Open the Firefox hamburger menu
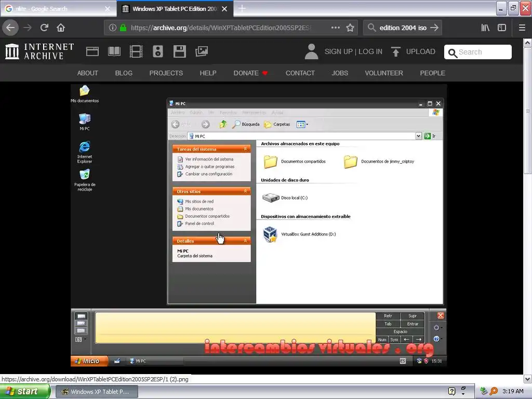Viewport: 532px width, 399px height. click(x=522, y=28)
